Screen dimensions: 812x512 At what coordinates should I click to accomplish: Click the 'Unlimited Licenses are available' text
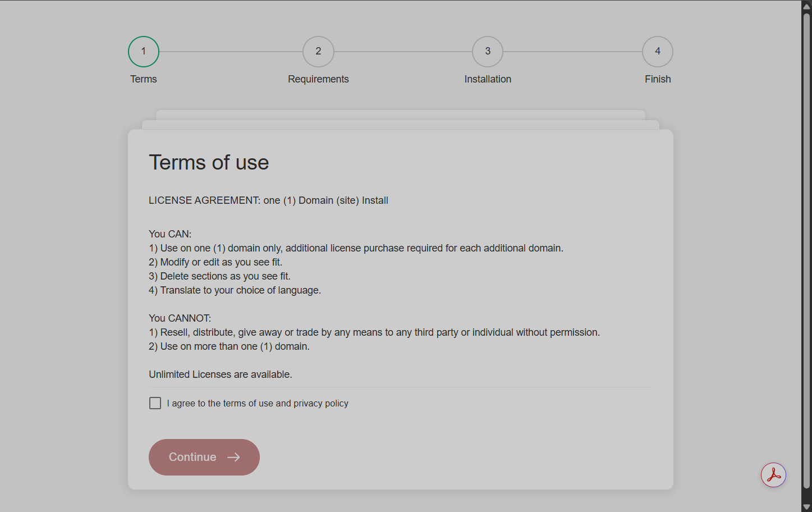click(x=220, y=374)
